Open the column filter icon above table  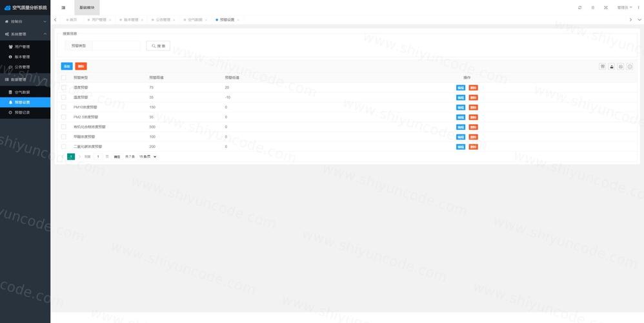603,67
